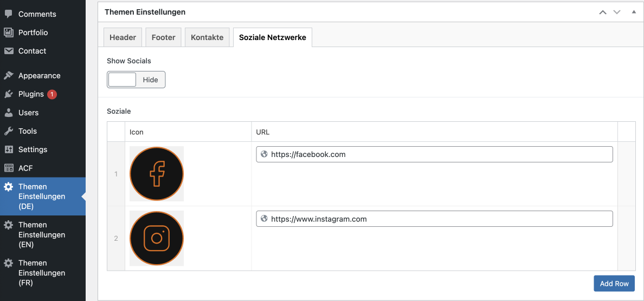Viewport: 644px width, 301px height.
Task: Move the Themen Einstellungen panel down
Action: (x=617, y=12)
